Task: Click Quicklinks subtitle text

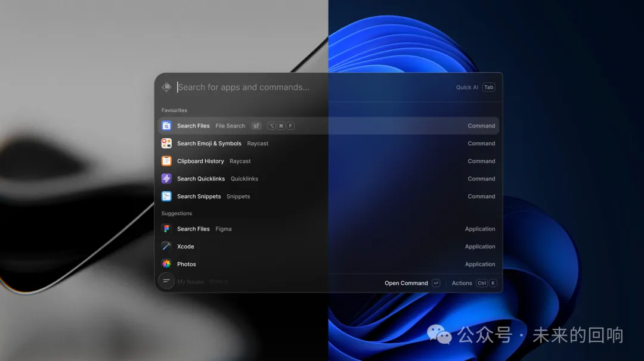Action: click(x=244, y=179)
